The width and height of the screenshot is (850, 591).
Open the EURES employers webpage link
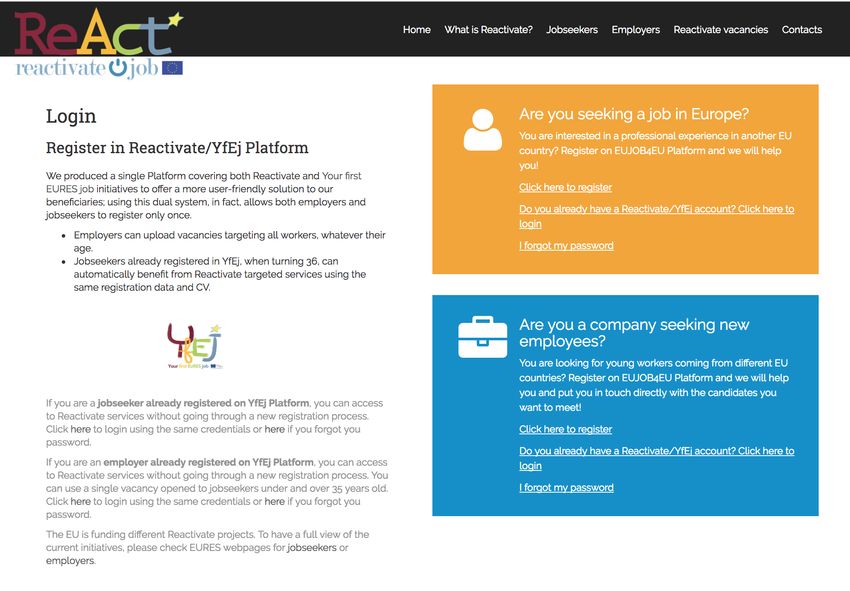pos(70,561)
